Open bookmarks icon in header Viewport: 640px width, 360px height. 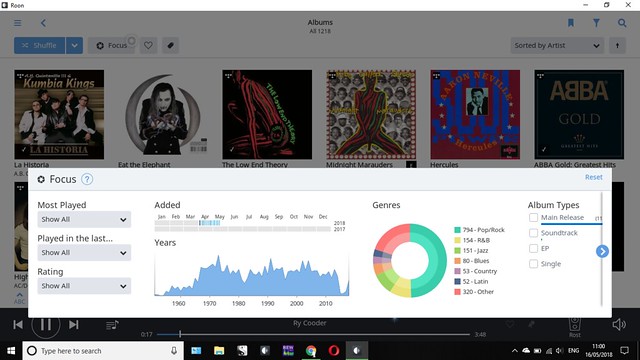(571, 23)
